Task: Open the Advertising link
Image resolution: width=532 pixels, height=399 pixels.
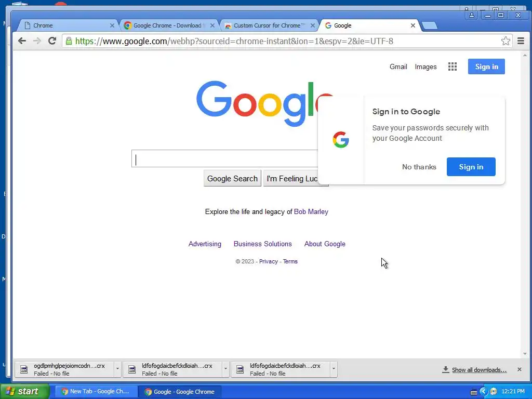Action: (x=205, y=244)
